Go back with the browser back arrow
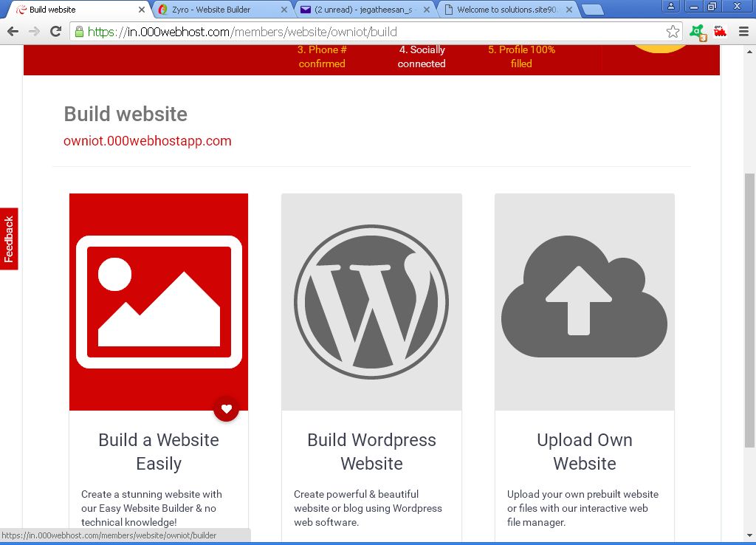The width and height of the screenshot is (756, 545). tap(13, 32)
